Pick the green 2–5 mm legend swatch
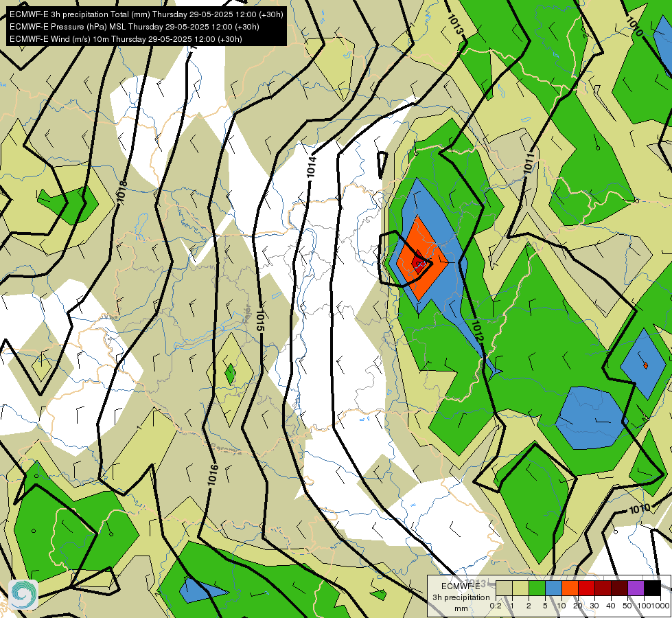This screenshot has height=618, width=672. (537, 588)
